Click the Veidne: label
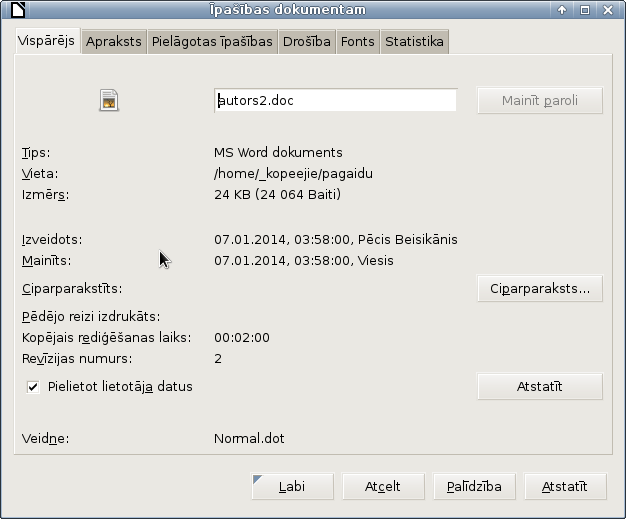The height and width of the screenshot is (519, 626). [x=46, y=439]
